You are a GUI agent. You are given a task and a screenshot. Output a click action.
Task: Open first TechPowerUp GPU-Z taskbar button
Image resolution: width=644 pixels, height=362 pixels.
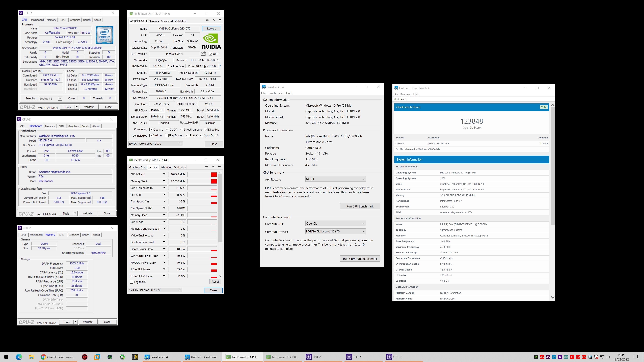click(243, 357)
